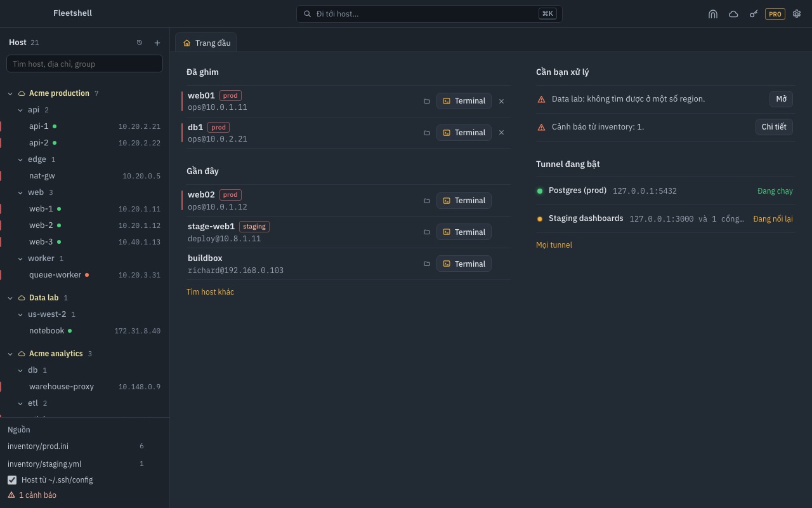Switch to the Trang đầu tab
812x508 pixels.
206,43
